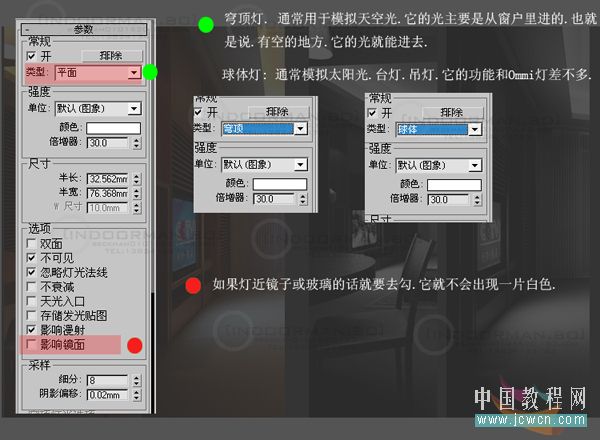
Task: Uncheck the 不可见 checkbox
Action: [31, 258]
